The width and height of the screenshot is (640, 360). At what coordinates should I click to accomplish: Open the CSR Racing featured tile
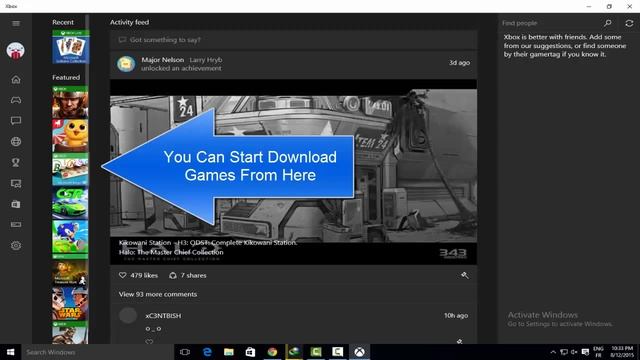(x=70, y=203)
